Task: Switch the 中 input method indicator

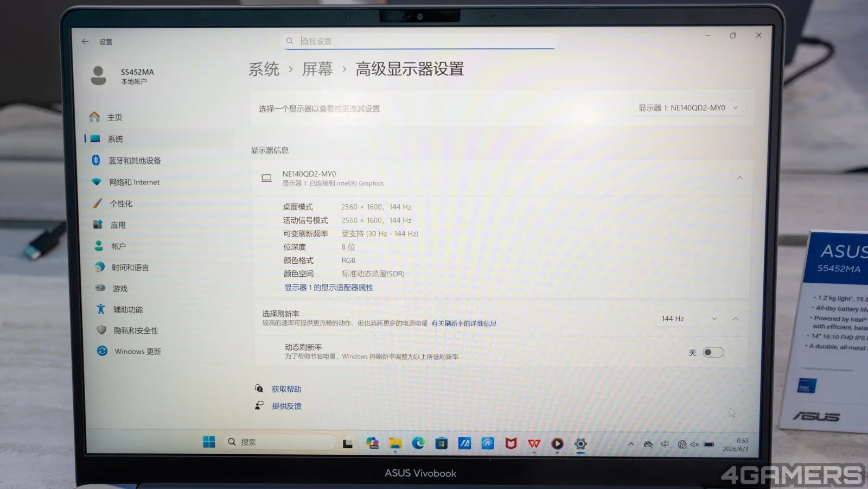Action: [665, 444]
